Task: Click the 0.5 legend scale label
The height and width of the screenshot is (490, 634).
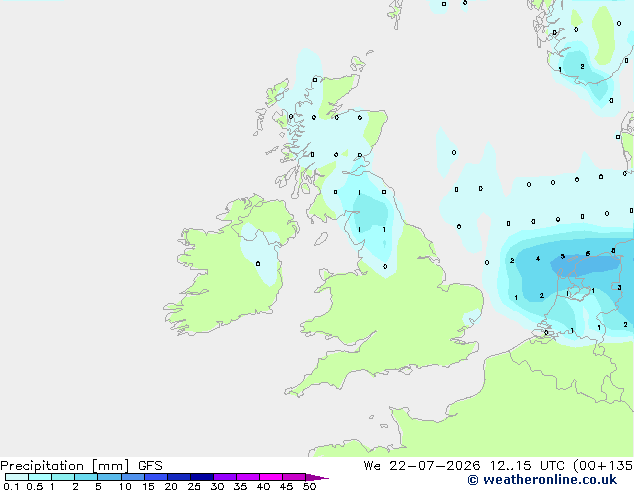Action: pos(35,486)
